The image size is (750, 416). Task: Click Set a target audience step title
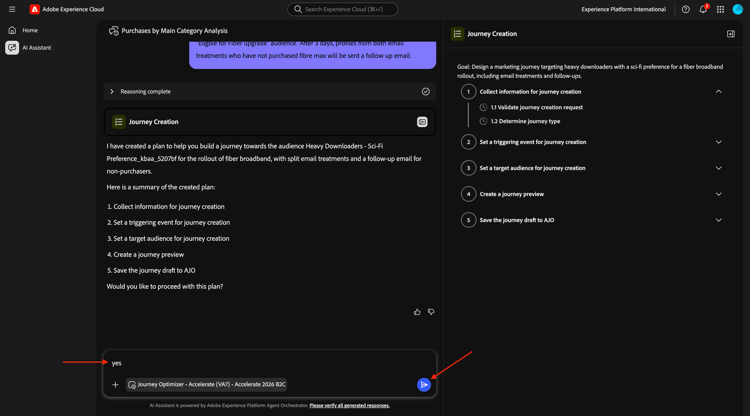click(532, 168)
